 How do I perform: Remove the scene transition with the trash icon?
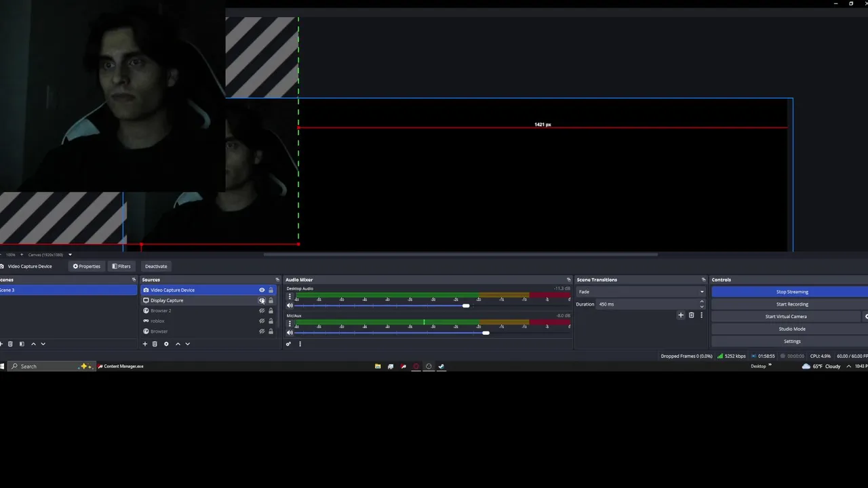click(691, 315)
